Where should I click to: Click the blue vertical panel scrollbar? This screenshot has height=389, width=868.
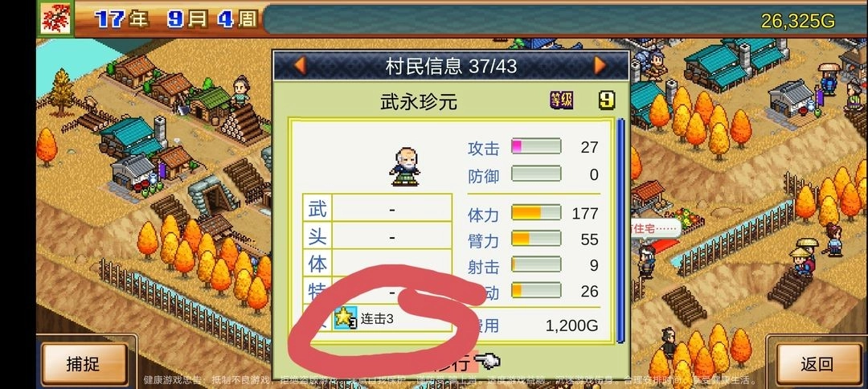click(x=620, y=231)
